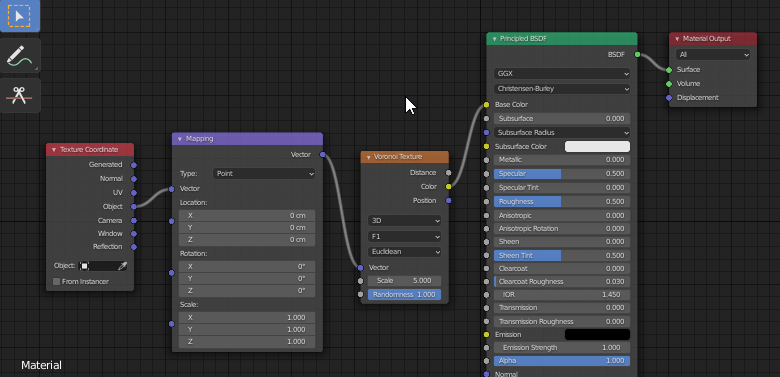
Task: Click the Subsurface 0.000 field
Action: [x=562, y=119]
